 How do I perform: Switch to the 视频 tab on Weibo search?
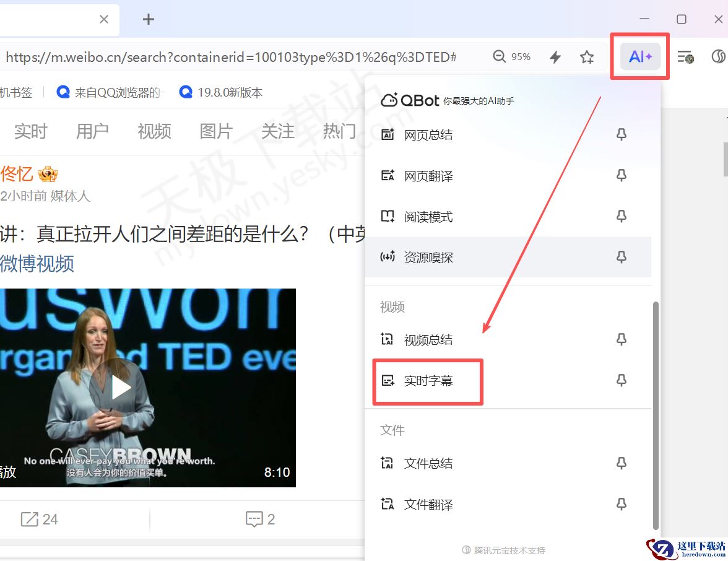point(154,131)
